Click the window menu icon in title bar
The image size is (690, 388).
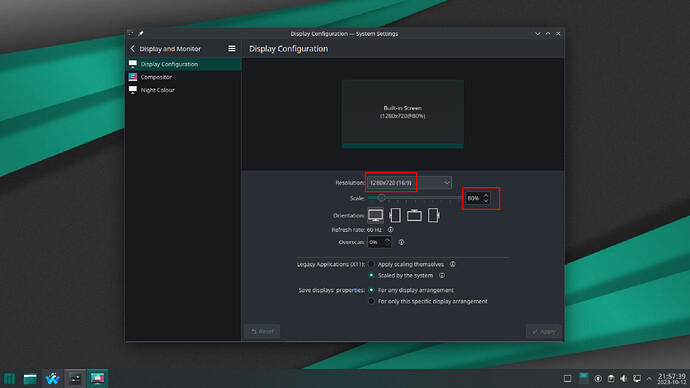(131, 33)
